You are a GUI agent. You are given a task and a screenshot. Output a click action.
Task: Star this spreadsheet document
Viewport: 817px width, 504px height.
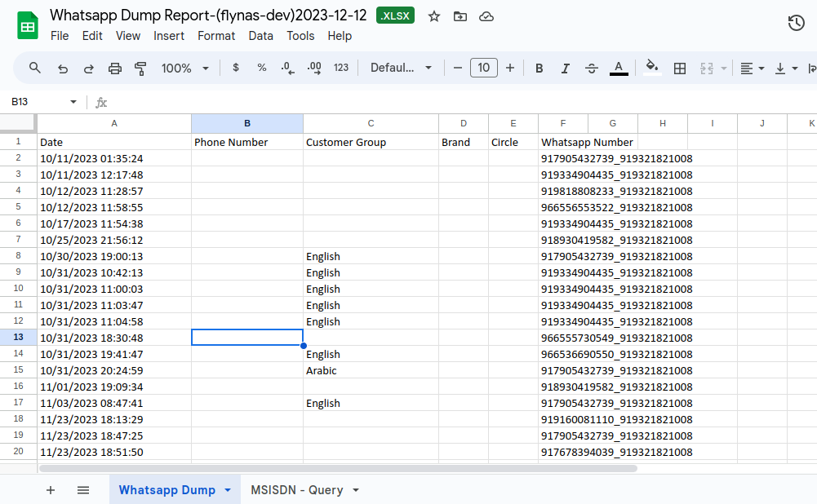(x=434, y=16)
